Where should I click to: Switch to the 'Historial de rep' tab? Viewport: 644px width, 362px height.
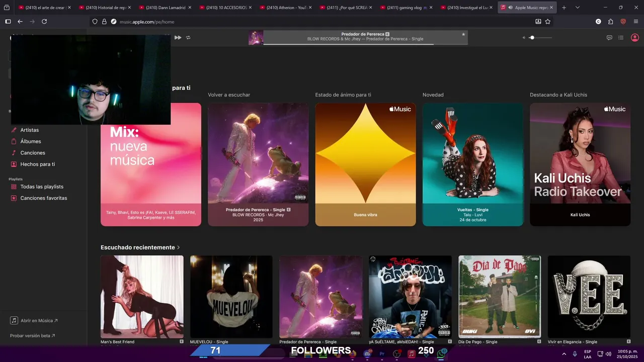point(105,8)
